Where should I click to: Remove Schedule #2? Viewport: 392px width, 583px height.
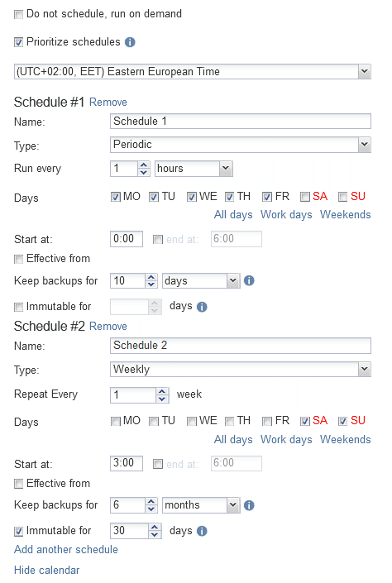click(x=108, y=327)
